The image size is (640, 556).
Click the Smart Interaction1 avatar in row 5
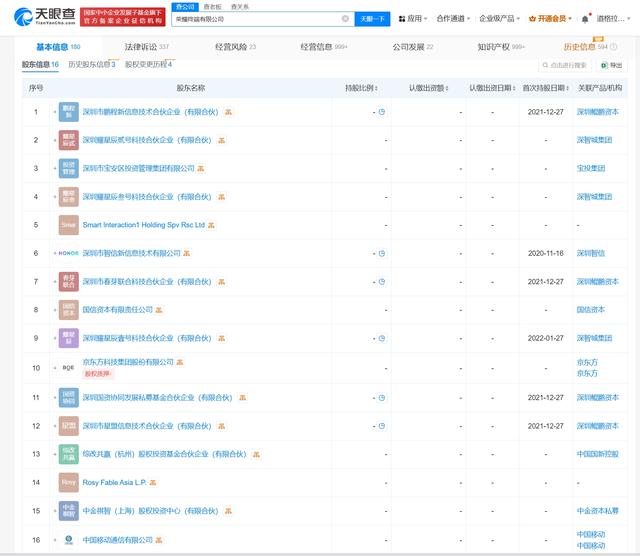tap(69, 225)
